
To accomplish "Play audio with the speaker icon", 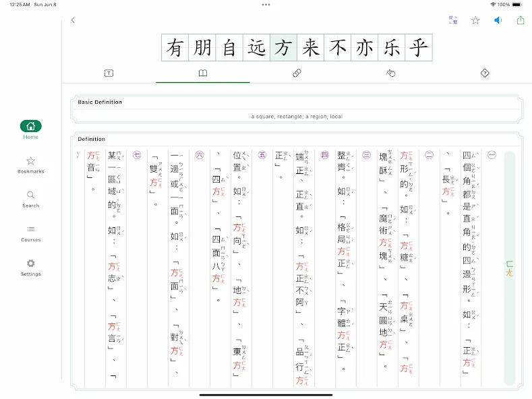I will coord(498,20).
